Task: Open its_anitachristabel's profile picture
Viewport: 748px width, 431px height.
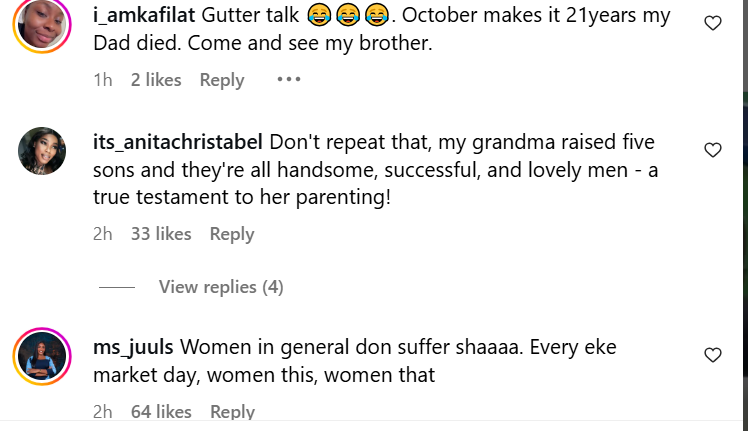Action: [x=42, y=152]
